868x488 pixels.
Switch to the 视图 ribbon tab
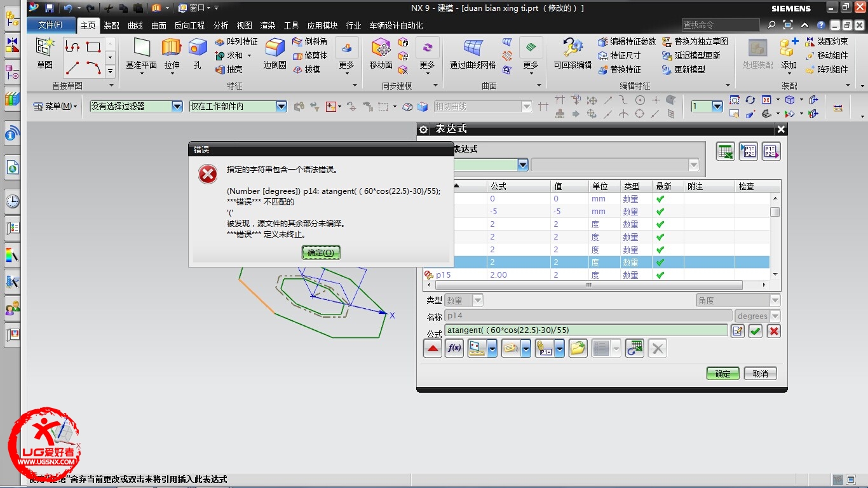[x=245, y=25]
